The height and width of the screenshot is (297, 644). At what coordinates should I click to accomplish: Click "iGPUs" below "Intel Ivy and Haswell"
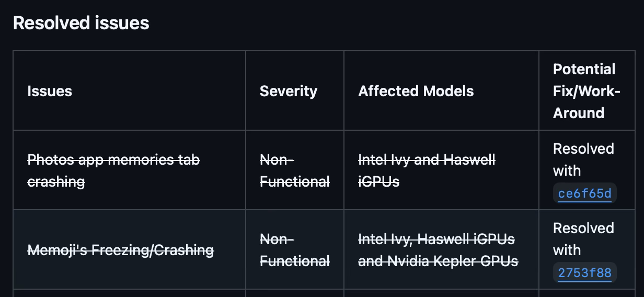click(x=378, y=181)
